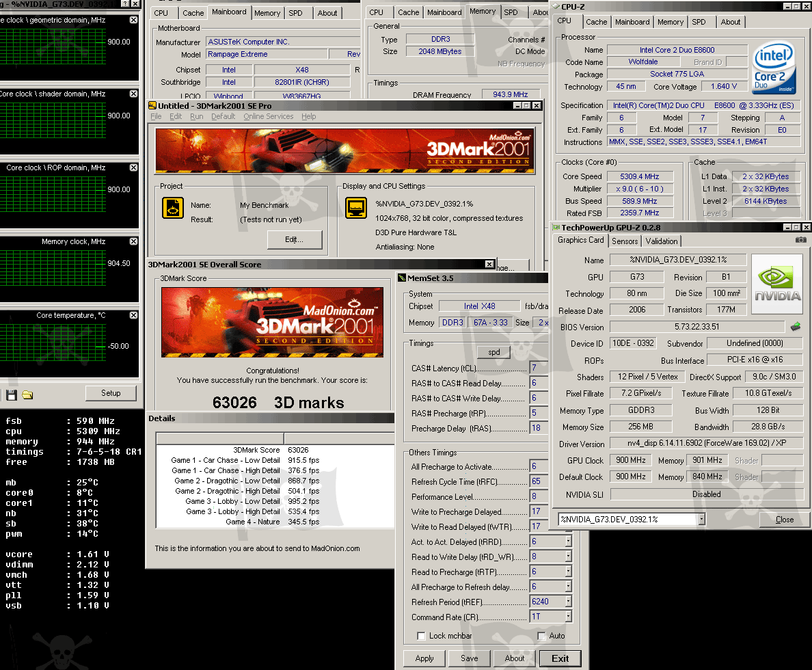Toggle the Auto checkbox in MemSet

coord(542,636)
